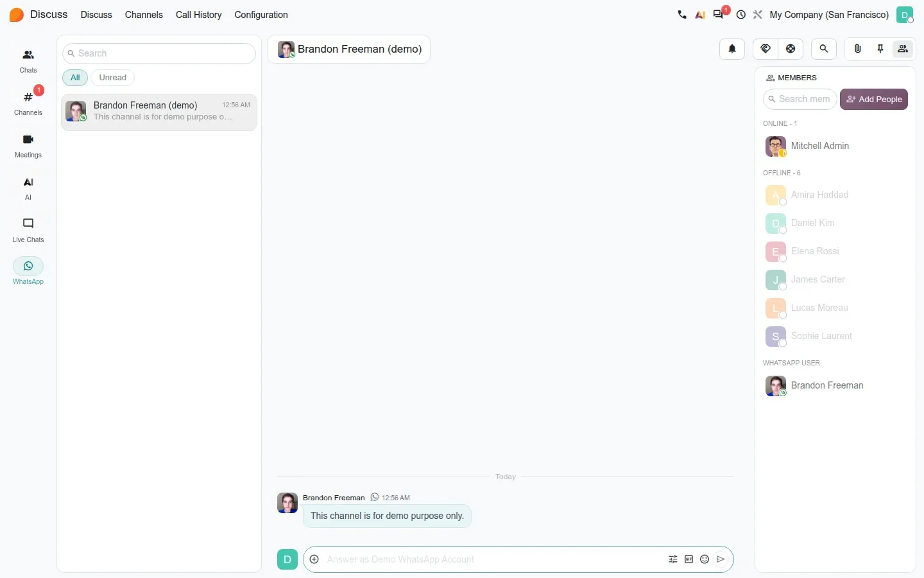Open the Chats sidebar section
The image size is (924, 578).
(28, 61)
